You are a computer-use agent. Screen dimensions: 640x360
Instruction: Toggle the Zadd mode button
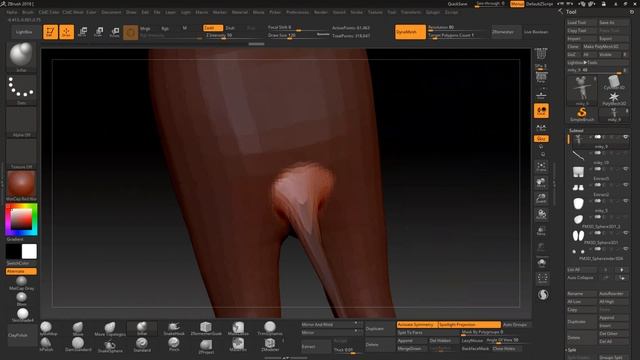tap(213, 28)
